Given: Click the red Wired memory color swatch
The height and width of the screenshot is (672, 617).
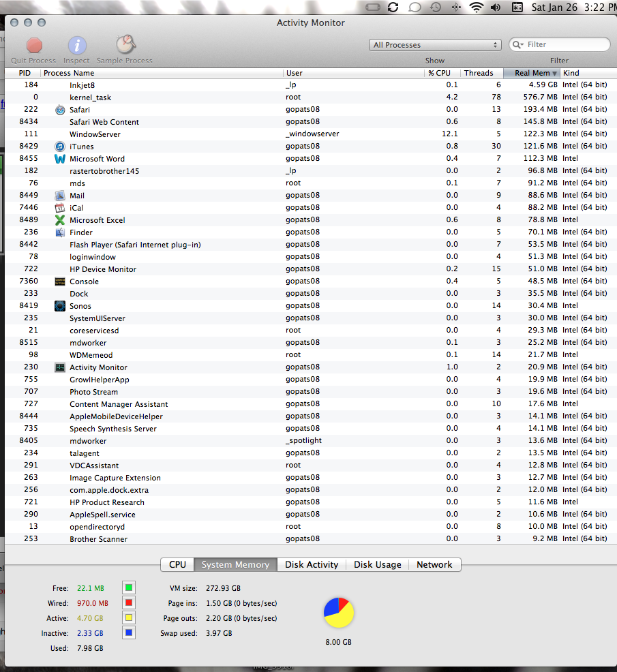Looking at the screenshot, I should click(129, 602).
